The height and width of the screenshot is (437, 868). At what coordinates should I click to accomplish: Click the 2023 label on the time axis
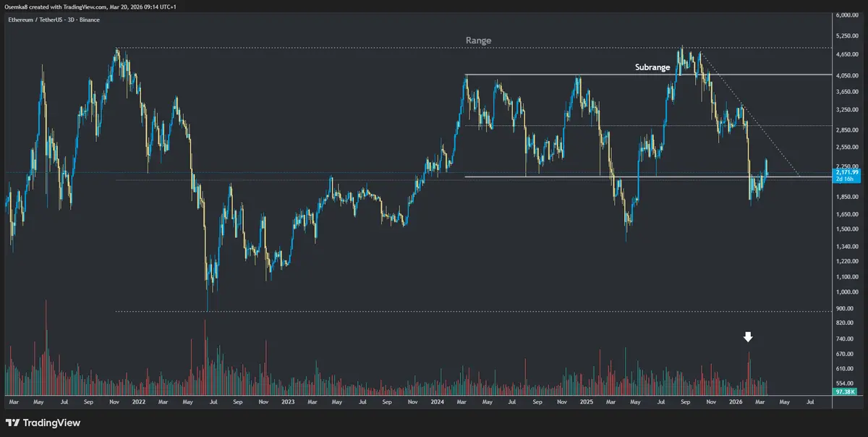pos(287,400)
